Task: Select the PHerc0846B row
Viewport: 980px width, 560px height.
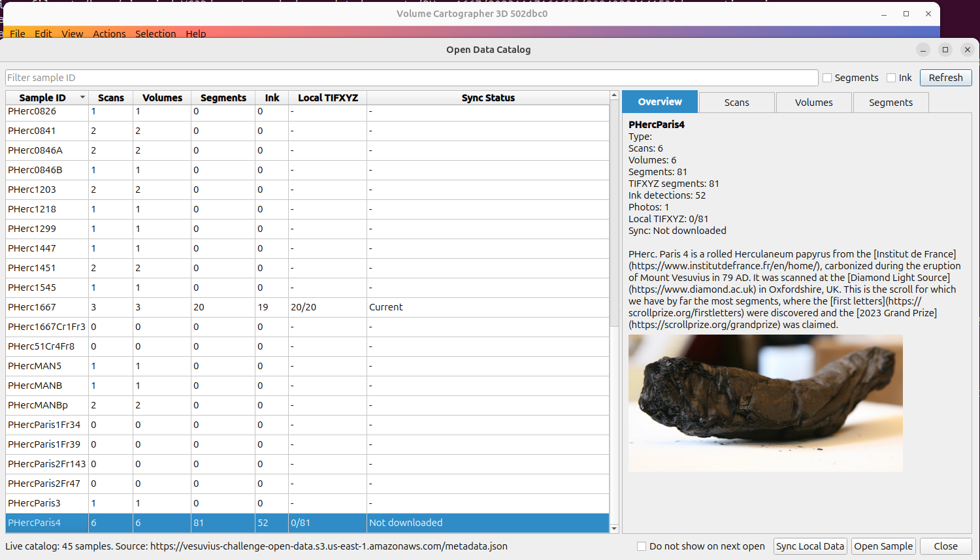Action: [x=308, y=170]
